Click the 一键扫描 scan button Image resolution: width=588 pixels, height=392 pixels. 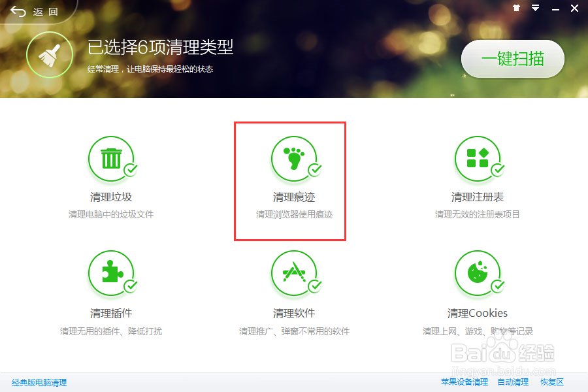click(512, 59)
